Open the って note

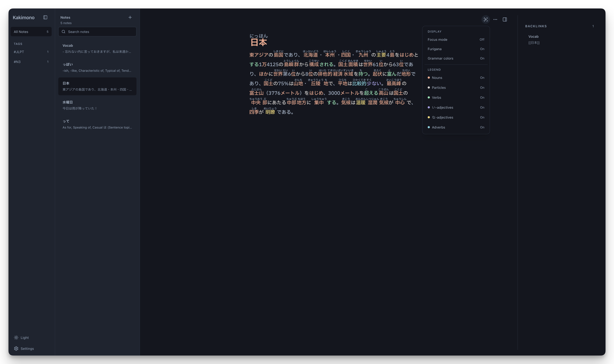point(97,124)
